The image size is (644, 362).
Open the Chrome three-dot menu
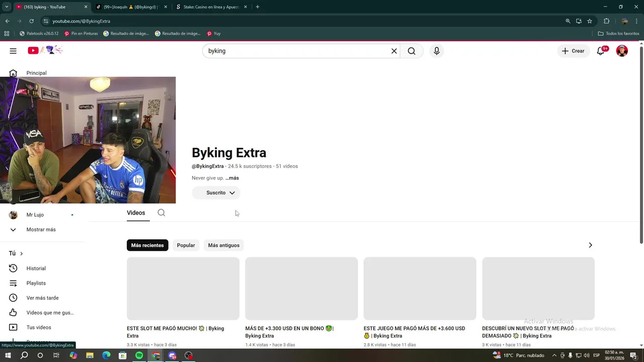[637, 21]
